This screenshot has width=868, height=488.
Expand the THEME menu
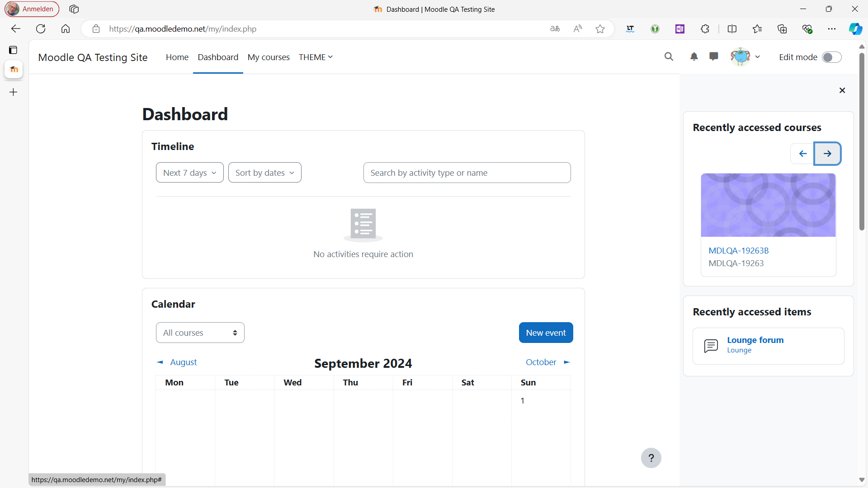316,57
